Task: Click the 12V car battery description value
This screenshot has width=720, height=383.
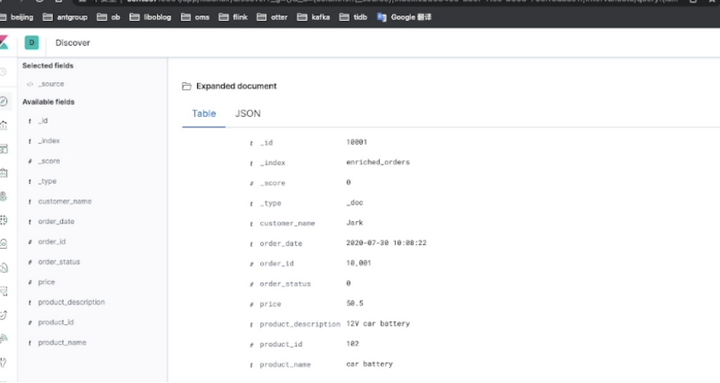Action: point(378,324)
